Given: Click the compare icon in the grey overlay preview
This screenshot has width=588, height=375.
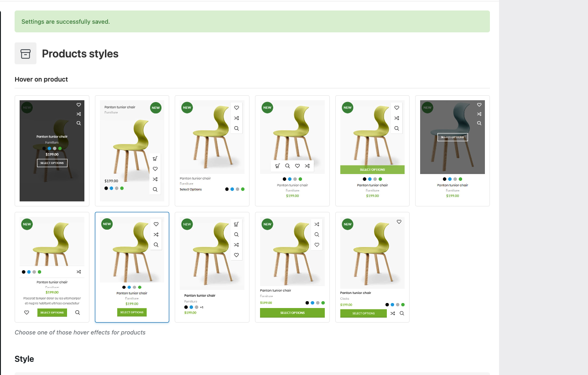Looking at the screenshot, I should 479,114.
